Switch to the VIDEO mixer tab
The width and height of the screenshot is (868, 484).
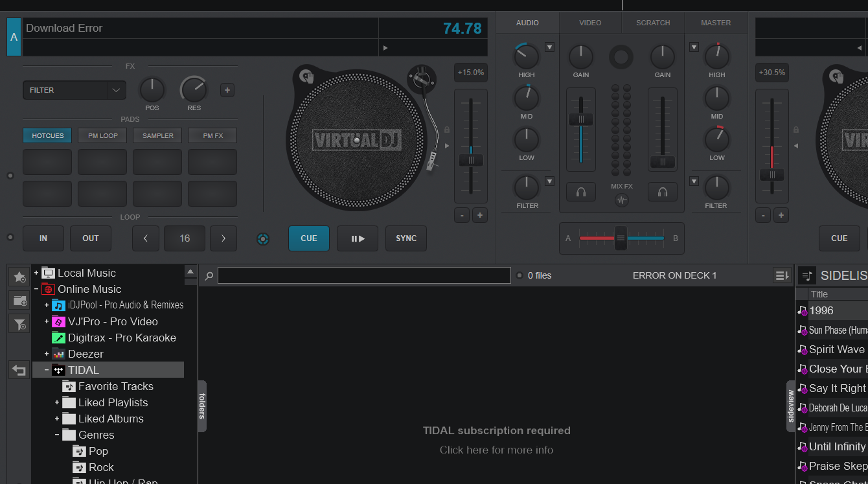click(589, 23)
